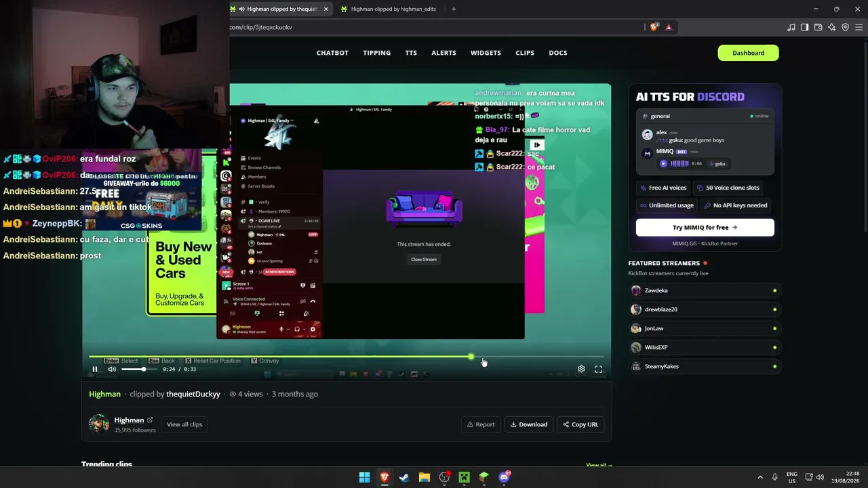Play the MIMIQ bot audio sample
The image size is (868, 488).
[x=663, y=163]
